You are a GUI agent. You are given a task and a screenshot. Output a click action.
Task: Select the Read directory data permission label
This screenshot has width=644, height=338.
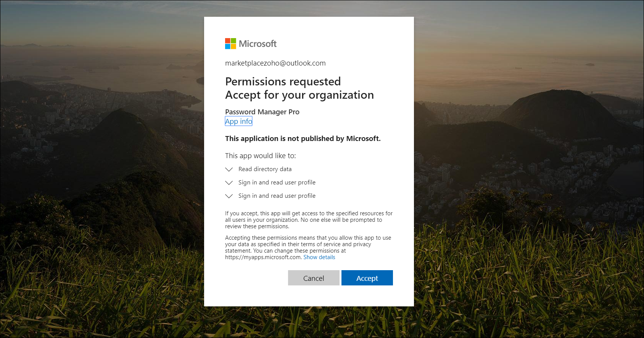(x=265, y=169)
